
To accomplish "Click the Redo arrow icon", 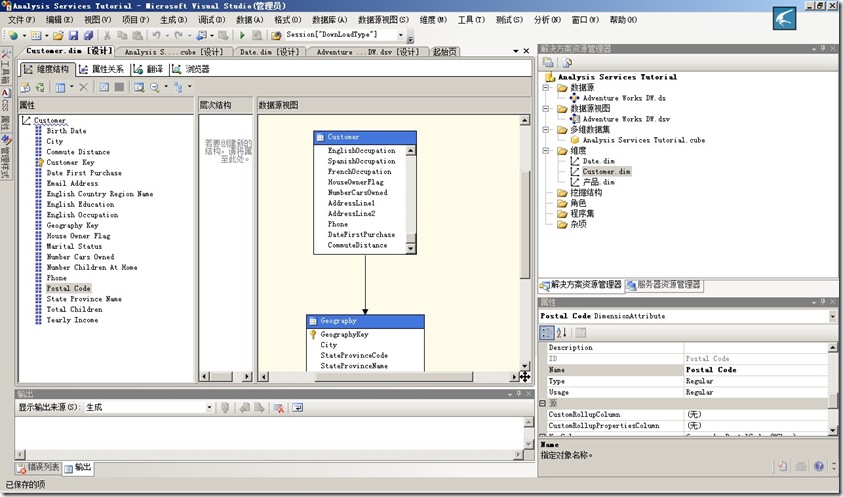I will 178,36.
